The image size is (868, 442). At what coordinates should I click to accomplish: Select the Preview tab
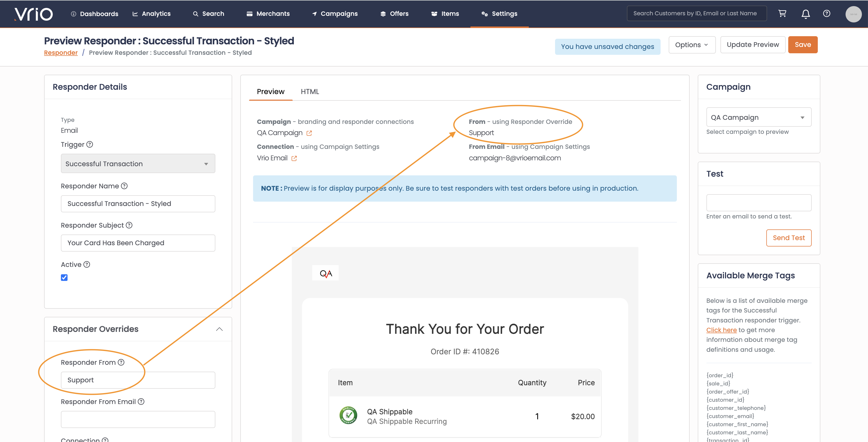(271, 92)
